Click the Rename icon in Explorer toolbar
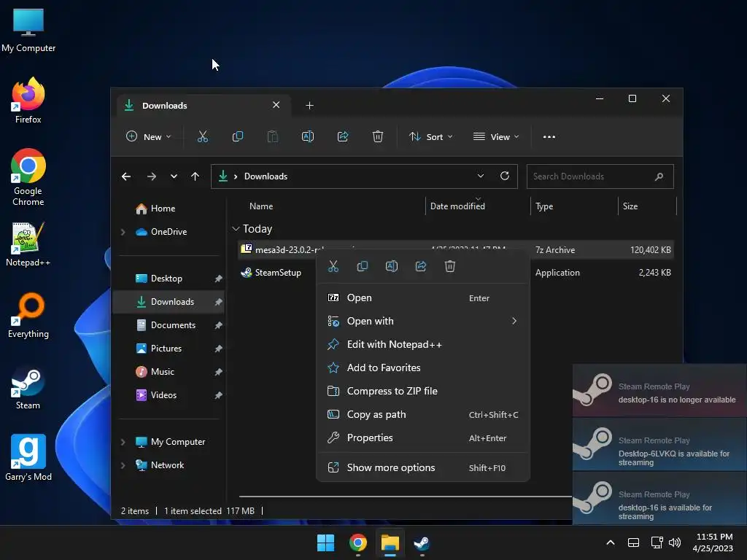This screenshot has width=747, height=560. pos(308,136)
